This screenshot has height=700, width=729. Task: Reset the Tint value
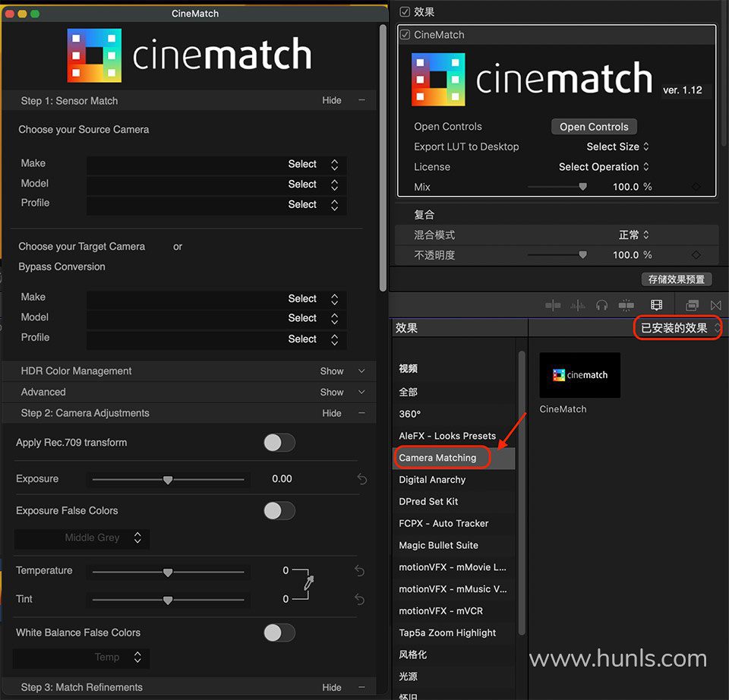(x=359, y=599)
